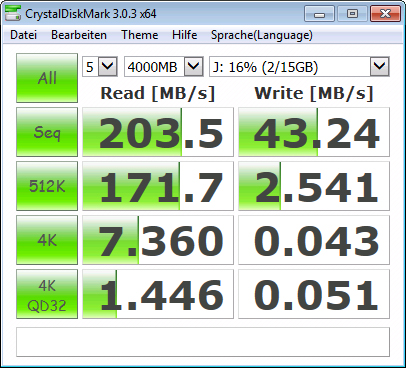
Task: Start the Seq benchmark test
Action: 47,132
